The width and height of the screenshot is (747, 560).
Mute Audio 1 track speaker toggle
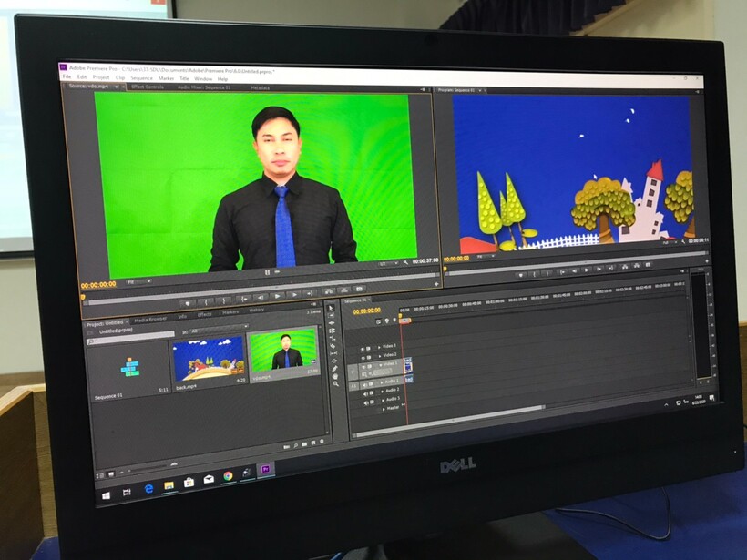[365, 385]
